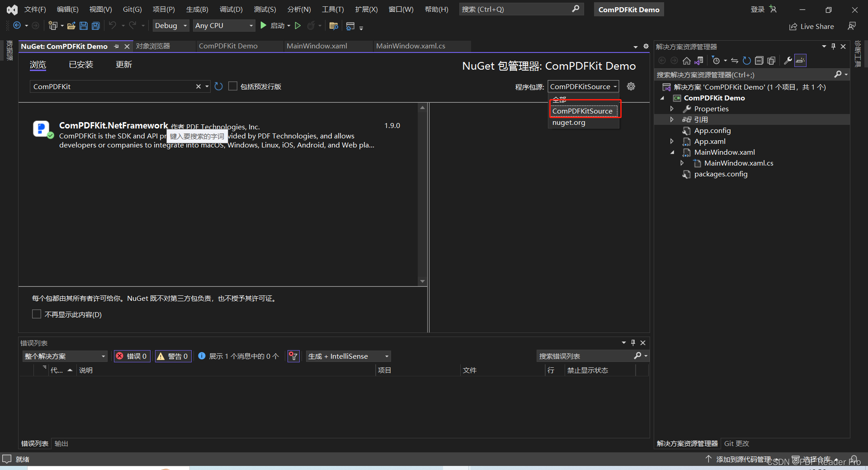Click the Home icon in Solution Explorer
The height and width of the screenshot is (470, 868).
coord(687,61)
